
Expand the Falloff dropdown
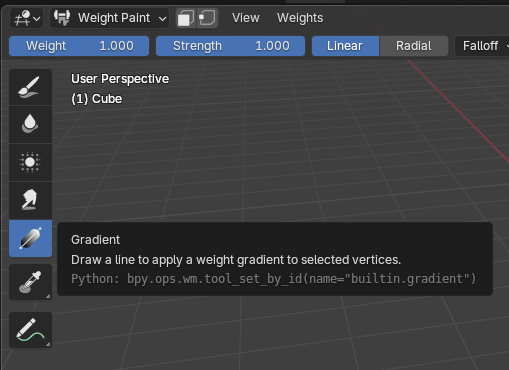click(482, 46)
